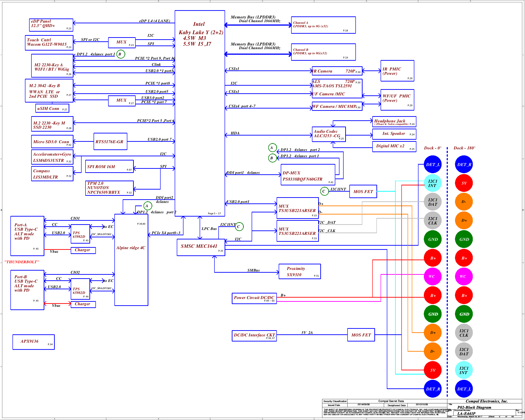This screenshot has width=525, height=420.
Task: Click the 'PCIe X4 port0~3' label
Action: click(166, 233)
